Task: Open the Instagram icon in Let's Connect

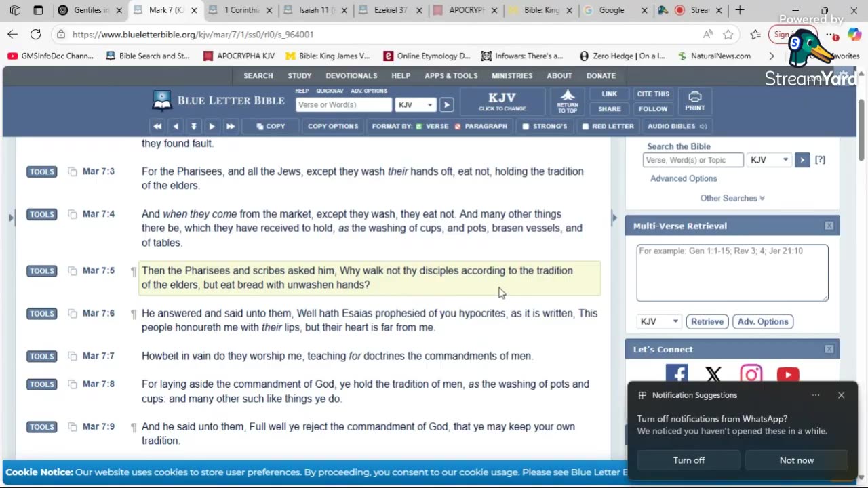Action: (751, 374)
